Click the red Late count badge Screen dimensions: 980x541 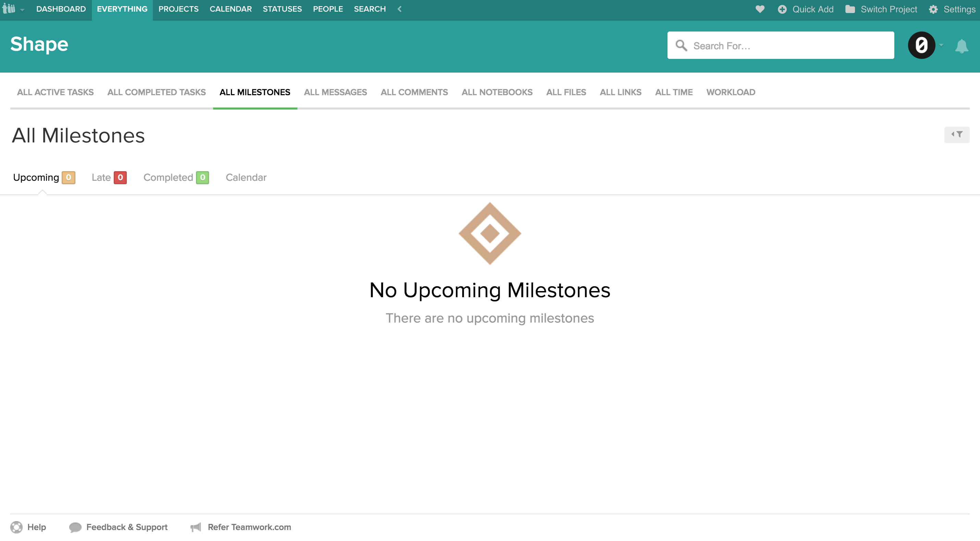tap(120, 178)
